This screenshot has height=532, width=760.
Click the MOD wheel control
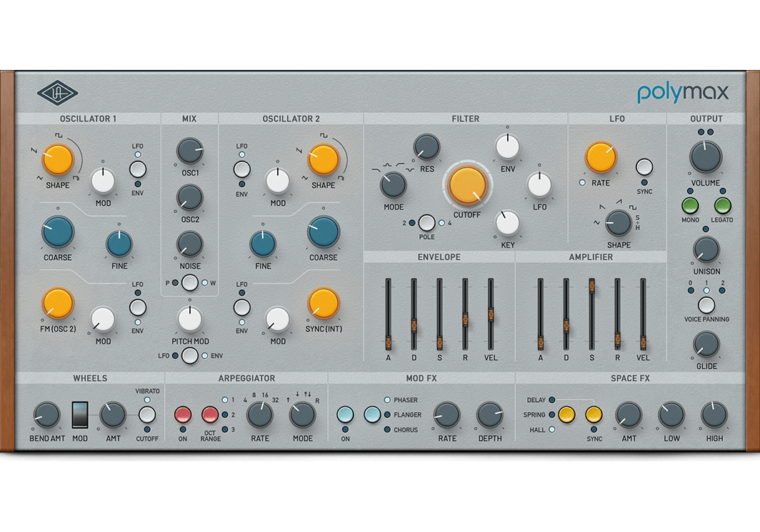pos(80,415)
